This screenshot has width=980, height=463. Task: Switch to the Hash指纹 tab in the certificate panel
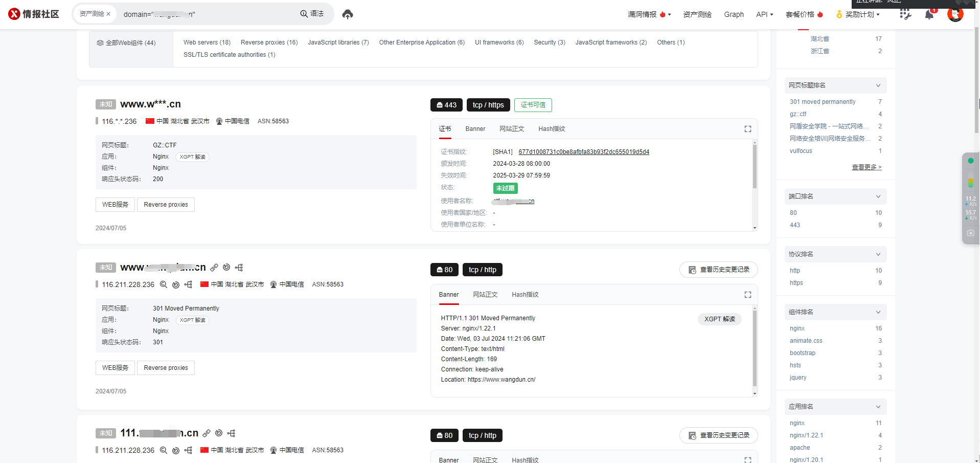pos(551,129)
